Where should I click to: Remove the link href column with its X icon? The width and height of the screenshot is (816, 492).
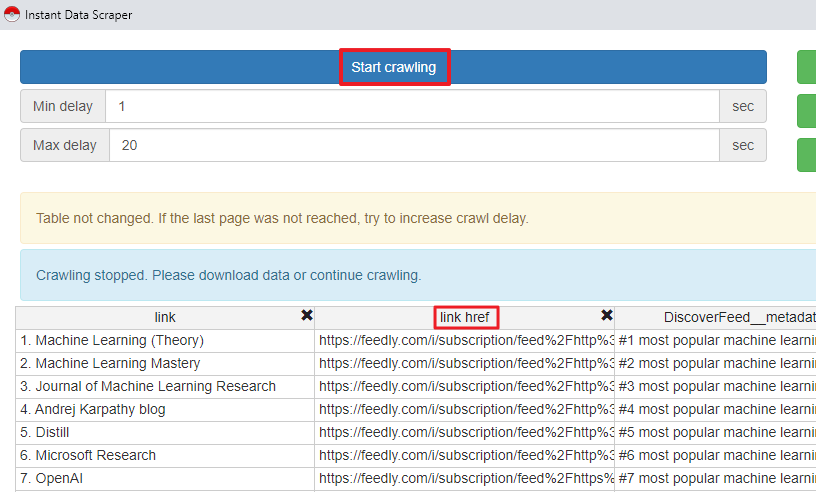607,315
